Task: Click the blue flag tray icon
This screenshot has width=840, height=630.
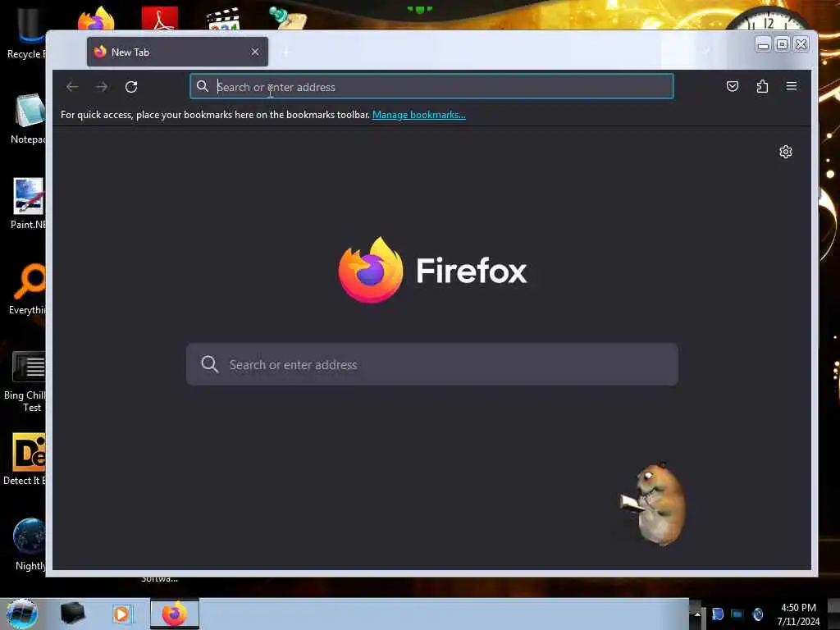Action: tap(717, 614)
